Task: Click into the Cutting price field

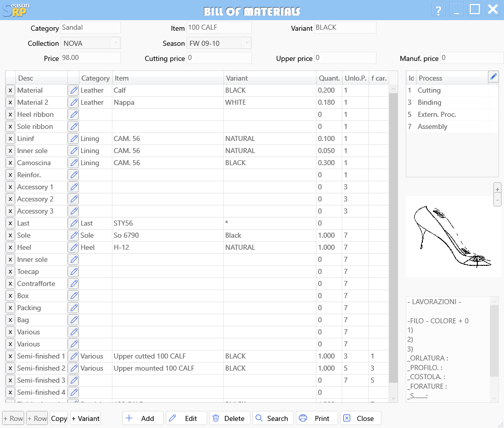Action: coord(219,58)
